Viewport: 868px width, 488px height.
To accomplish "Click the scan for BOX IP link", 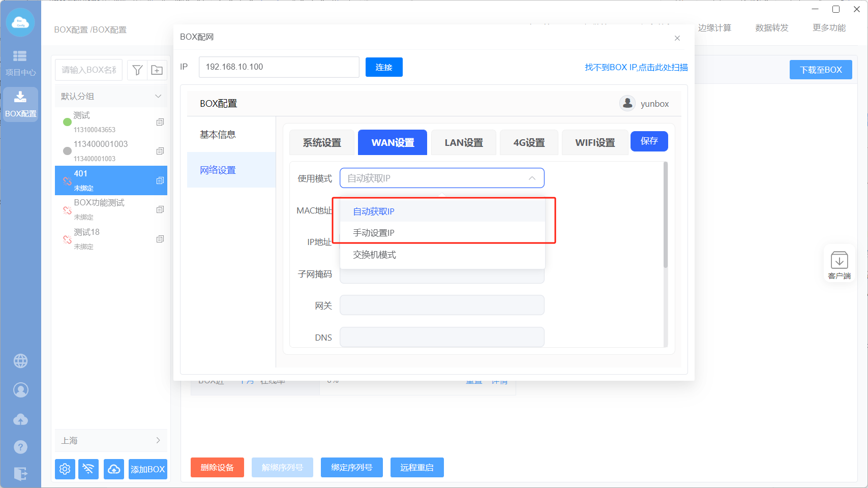I will tap(636, 67).
